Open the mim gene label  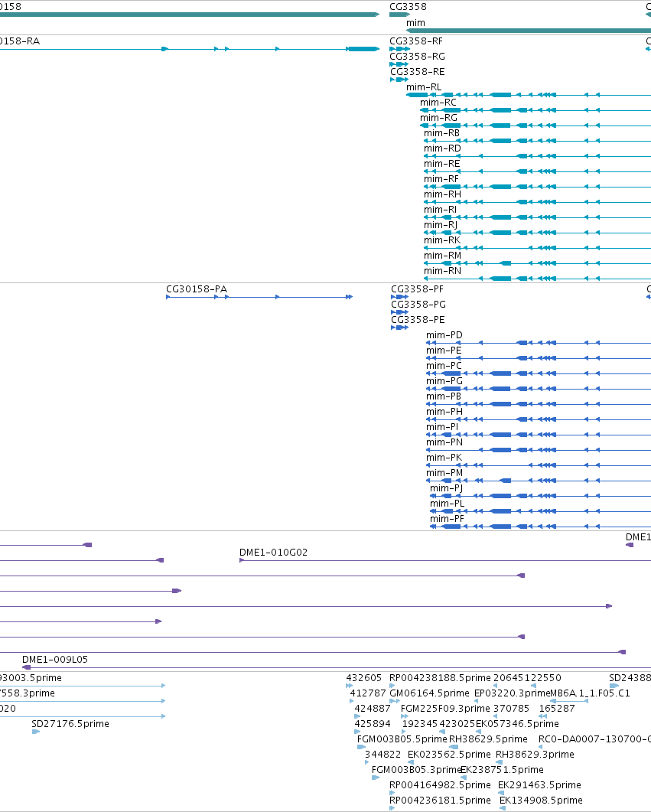pyautogui.click(x=415, y=23)
